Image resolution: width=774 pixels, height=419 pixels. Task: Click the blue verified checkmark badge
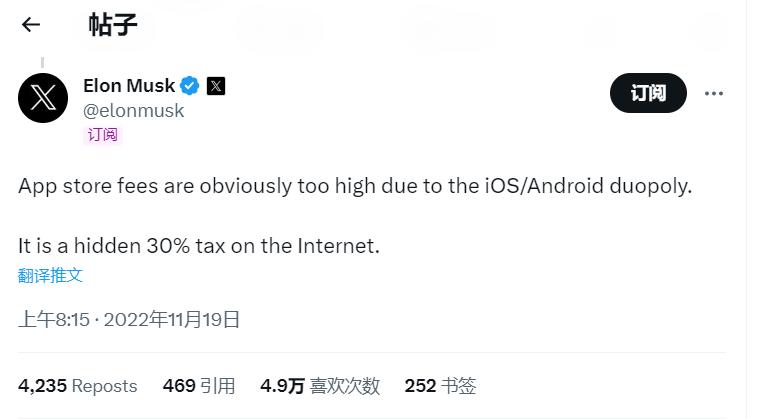coord(189,86)
